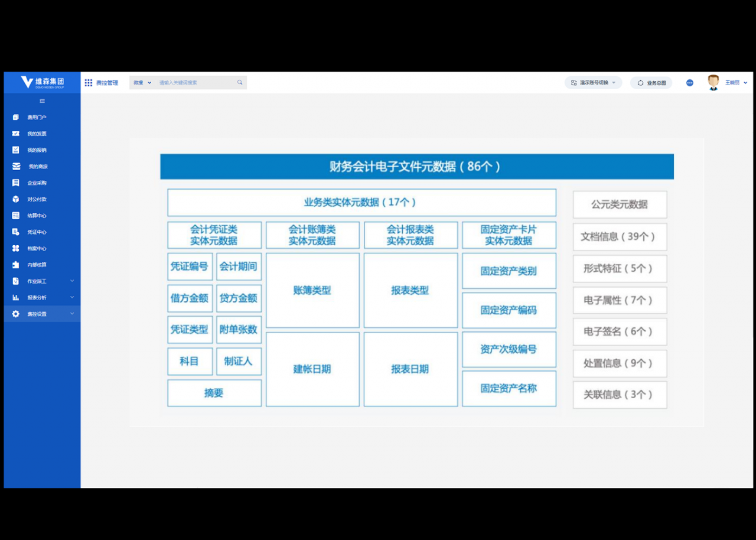This screenshot has height=540, width=756.
Task: Click the 结算中心 sidebar icon
Action: 16,216
